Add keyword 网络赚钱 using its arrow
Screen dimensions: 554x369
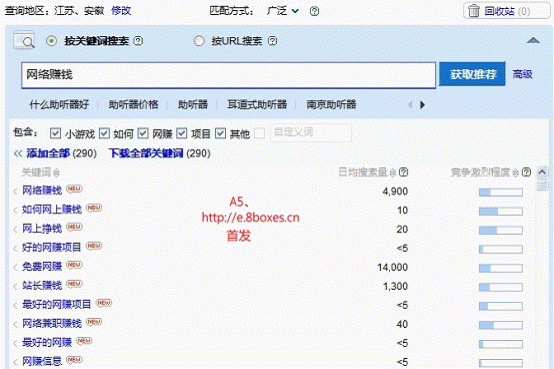point(15,192)
